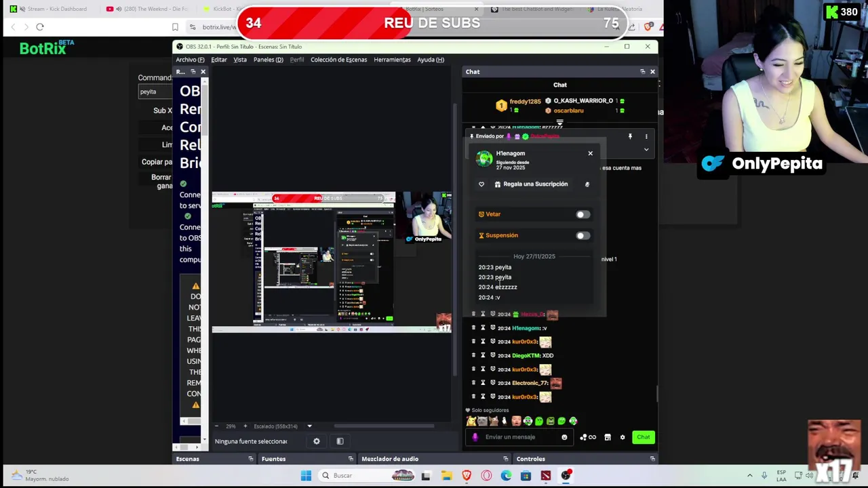Undock the Controles panel

coord(652,459)
